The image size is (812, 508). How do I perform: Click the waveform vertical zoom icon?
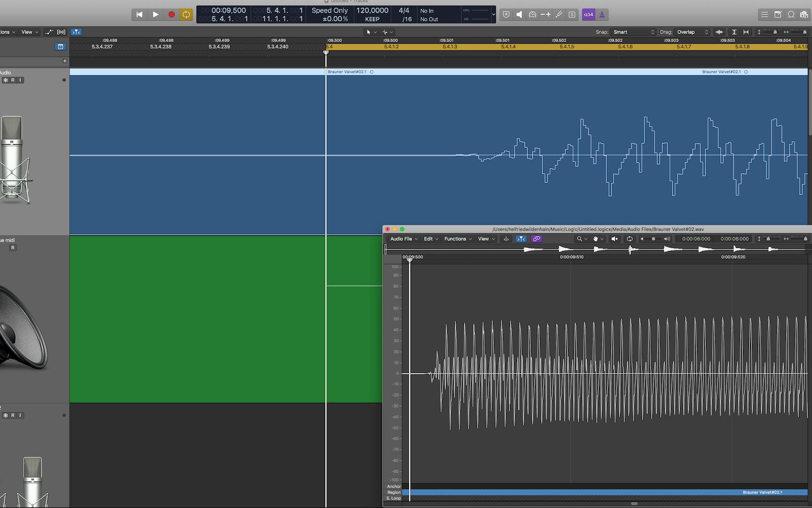tap(719, 32)
